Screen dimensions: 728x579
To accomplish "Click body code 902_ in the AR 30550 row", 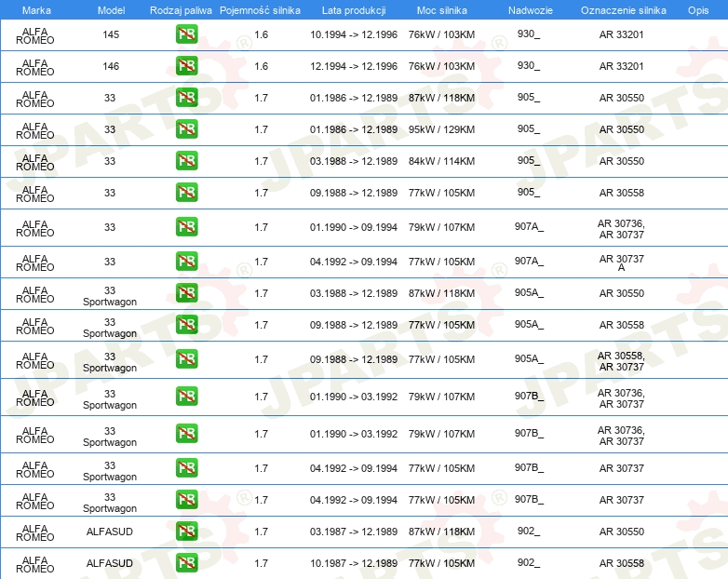I will point(529,531).
